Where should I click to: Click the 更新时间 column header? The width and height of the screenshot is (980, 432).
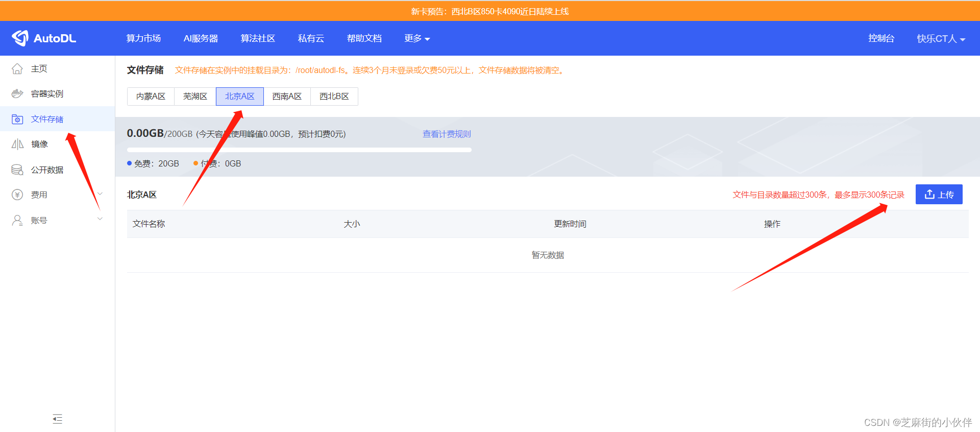570,224
